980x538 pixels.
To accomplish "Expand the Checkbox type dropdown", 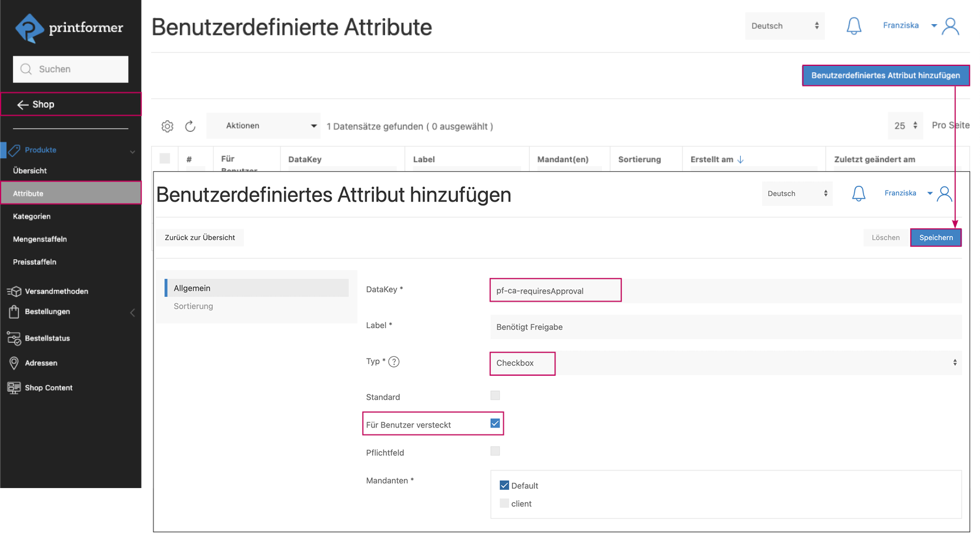I will click(x=954, y=363).
